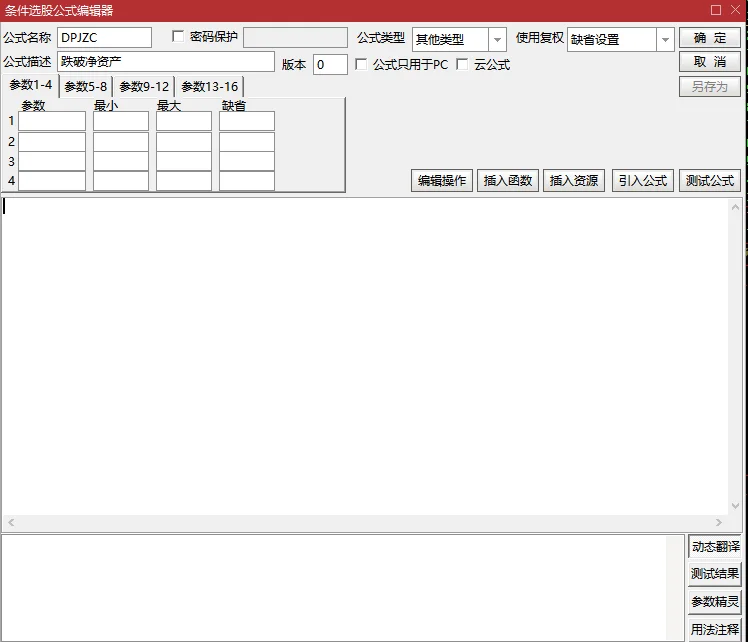Click the disabled password input field
Image resolution: width=748 pixels, height=642 pixels.
(x=295, y=38)
